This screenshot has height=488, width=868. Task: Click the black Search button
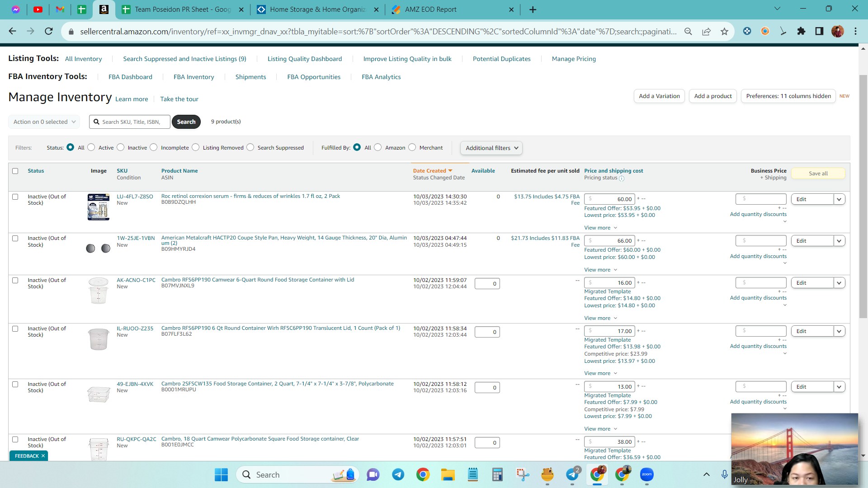(x=186, y=122)
